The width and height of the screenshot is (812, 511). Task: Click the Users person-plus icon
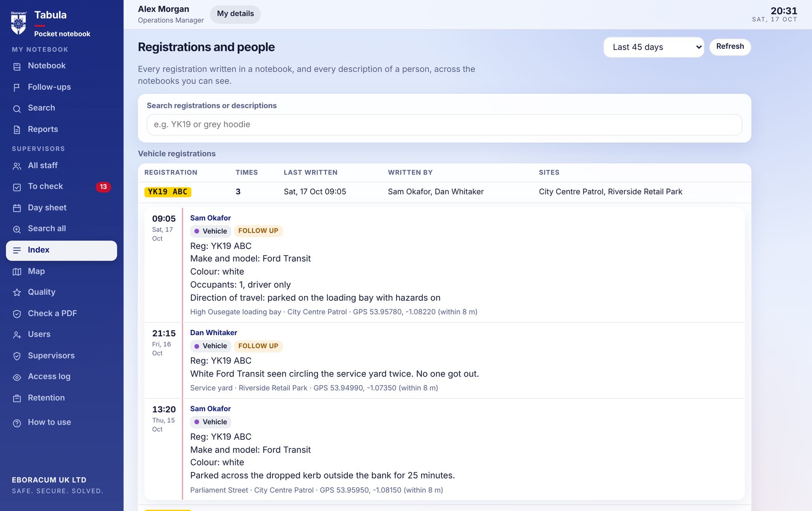17,335
